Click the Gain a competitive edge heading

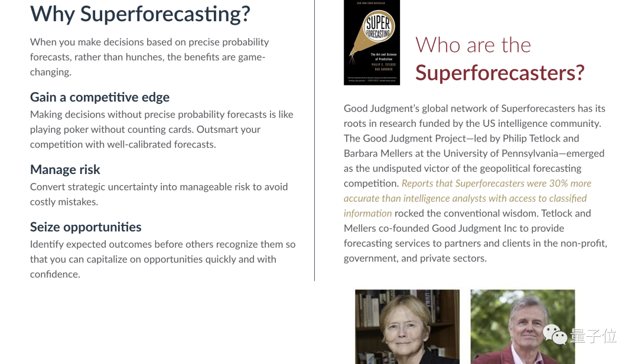pos(100,97)
